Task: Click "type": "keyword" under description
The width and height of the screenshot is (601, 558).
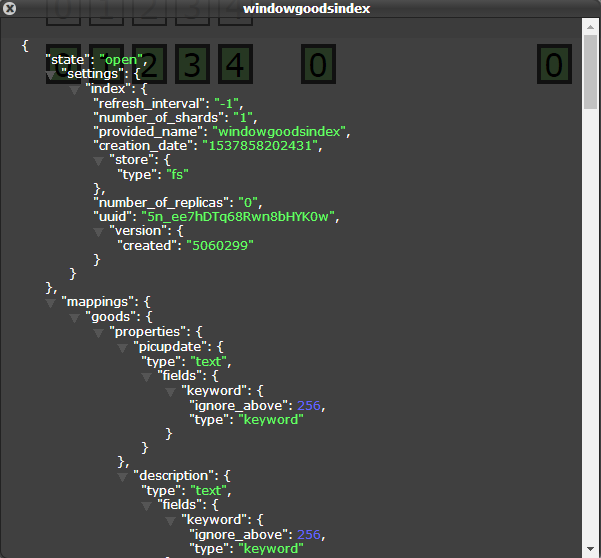Action: tap(246, 549)
